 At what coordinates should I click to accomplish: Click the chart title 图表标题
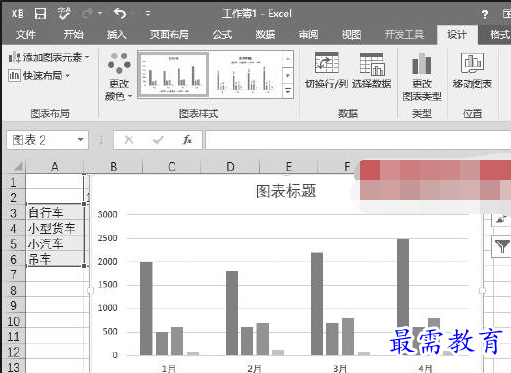(x=286, y=191)
